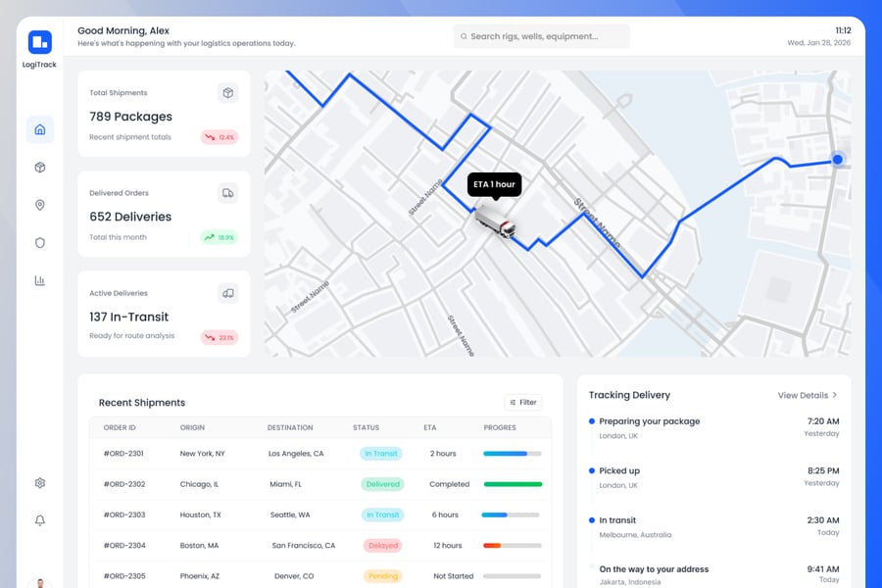Open the Home dashboard sidebar icon

click(x=40, y=129)
